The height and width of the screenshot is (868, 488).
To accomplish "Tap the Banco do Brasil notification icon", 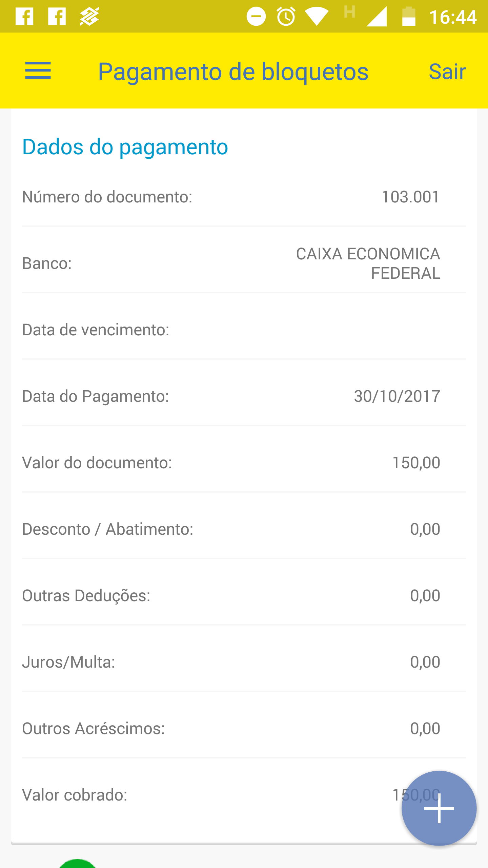I will point(89,16).
